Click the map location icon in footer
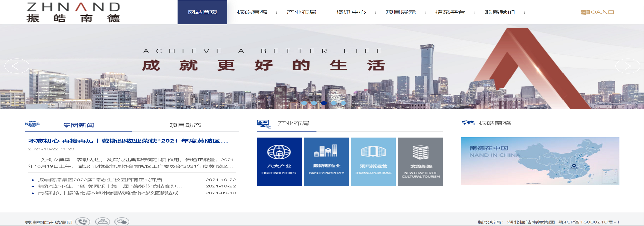This screenshot has height=226, width=644. click(102, 221)
